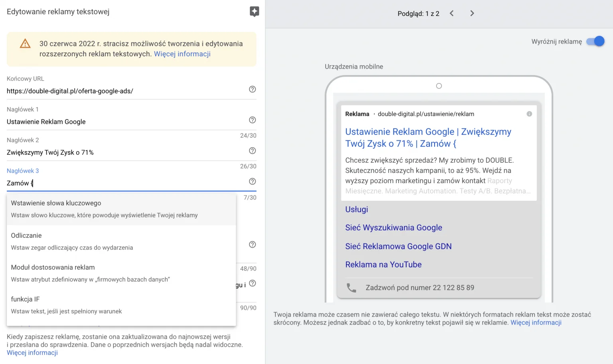This screenshot has height=364, width=613.
Task: Click Więcej informacji below preview note
Action: pyautogui.click(x=536, y=322)
